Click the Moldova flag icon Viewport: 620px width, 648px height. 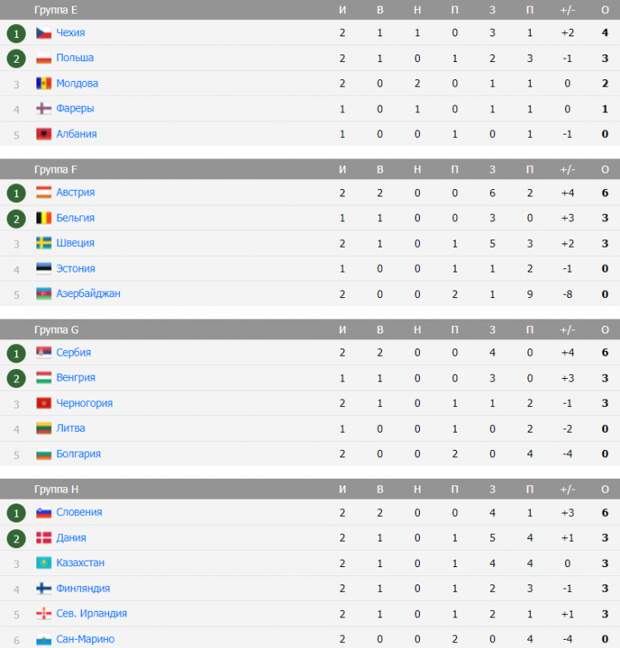pyautogui.click(x=44, y=83)
